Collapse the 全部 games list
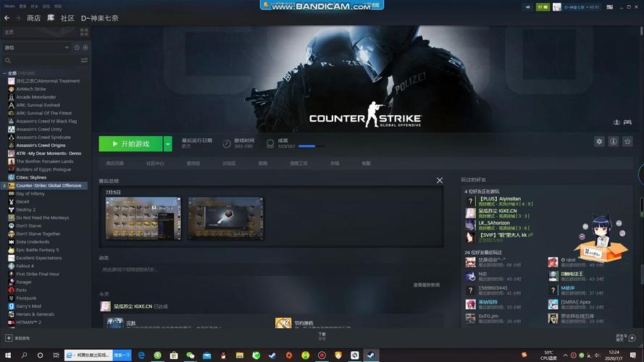The image size is (644, 362). [x=4, y=73]
